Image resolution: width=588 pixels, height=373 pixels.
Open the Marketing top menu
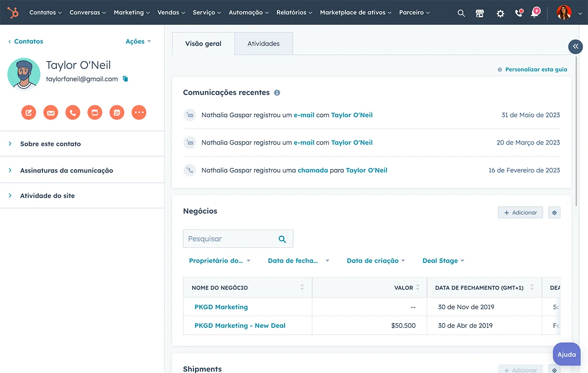point(132,12)
